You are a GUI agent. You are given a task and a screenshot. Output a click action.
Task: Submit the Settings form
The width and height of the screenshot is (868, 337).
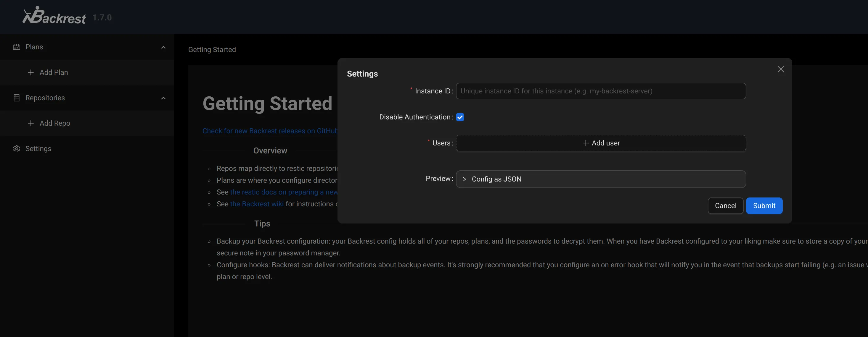point(764,205)
